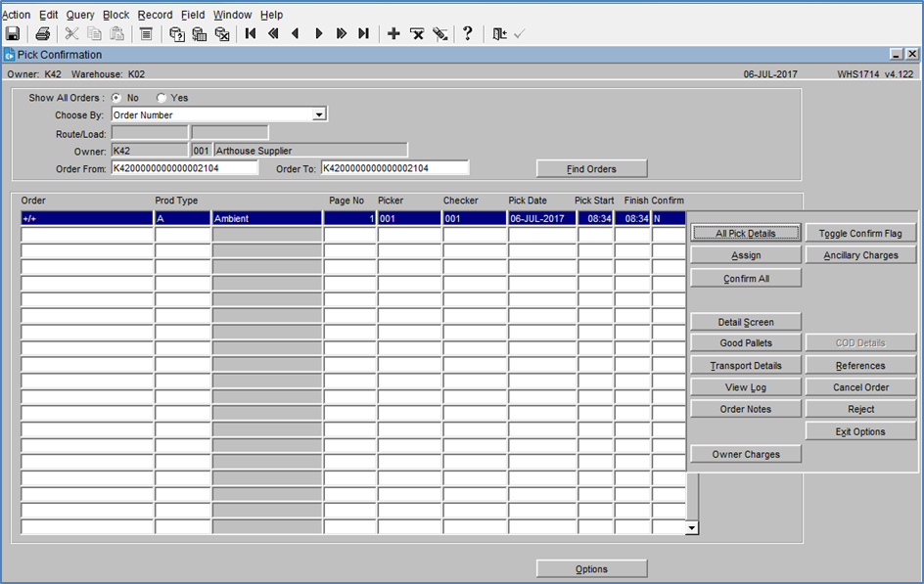Screen dimensions: 924x584
Task: Click the Good Pallets button
Action: [x=746, y=342]
